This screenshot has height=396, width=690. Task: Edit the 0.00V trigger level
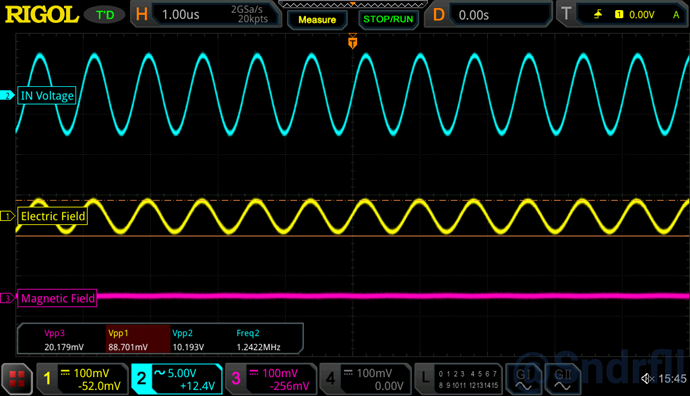click(x=642, y=15)
